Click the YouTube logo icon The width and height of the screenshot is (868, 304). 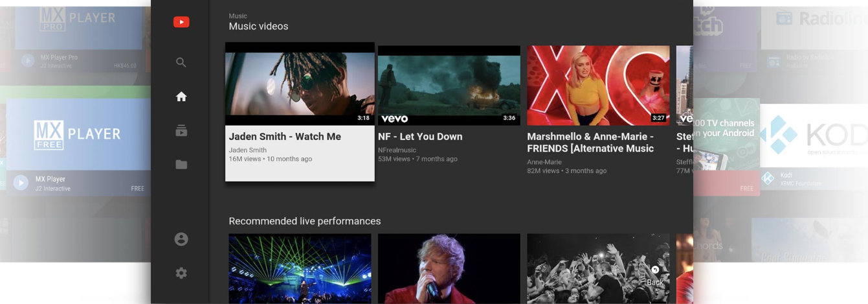click(x=181, y=22)
